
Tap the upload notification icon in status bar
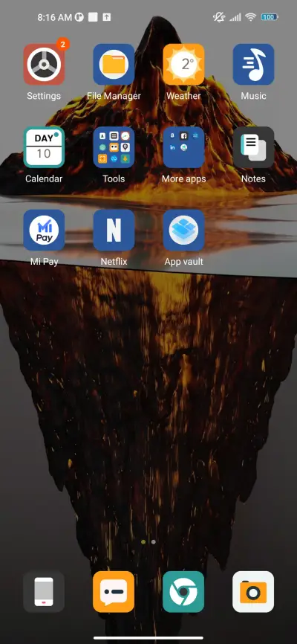(x=107, y=17)
